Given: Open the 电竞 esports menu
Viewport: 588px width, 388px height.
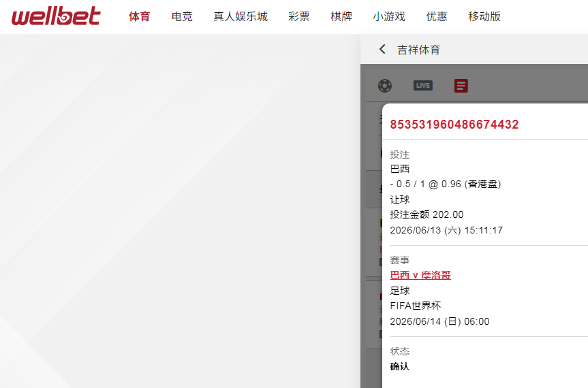Looking at the screenshot, I should tap(182, 16).
